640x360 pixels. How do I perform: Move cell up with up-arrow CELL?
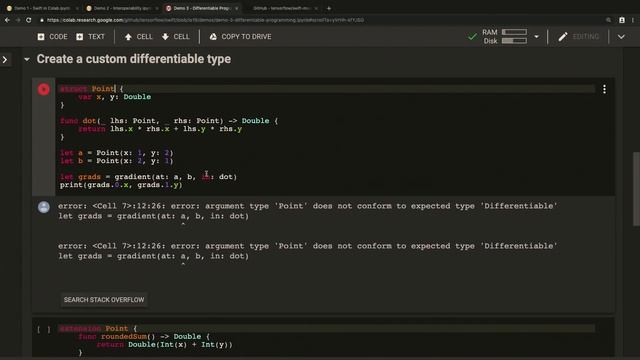138,37
